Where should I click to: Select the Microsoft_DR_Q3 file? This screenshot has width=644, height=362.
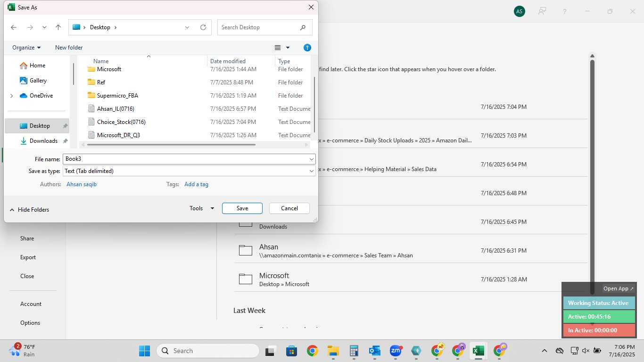pos(118,135)
